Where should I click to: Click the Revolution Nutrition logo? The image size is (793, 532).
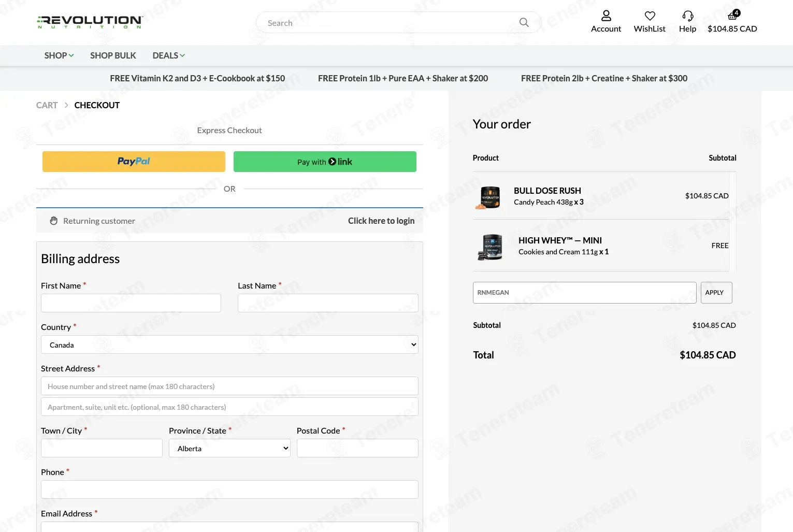[x=90, y=22]
